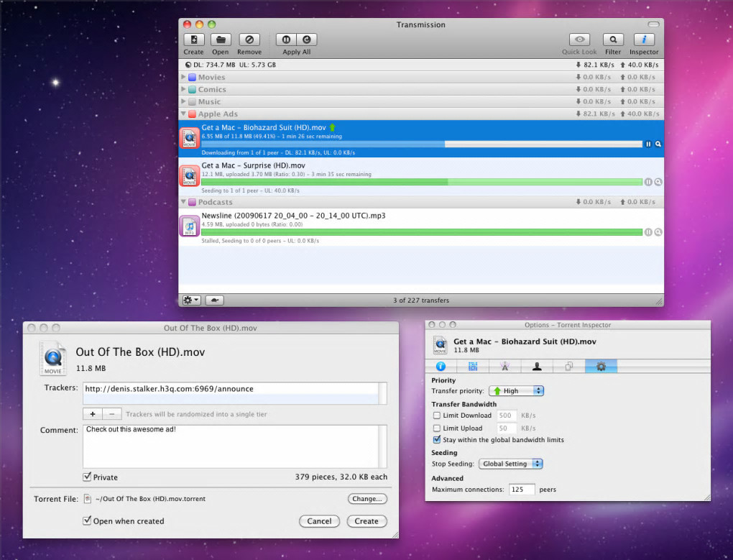The height and width of the screenshot is (560, 733).
Task: Pause the Biohazard Suit download
Action: pos(648,144)
